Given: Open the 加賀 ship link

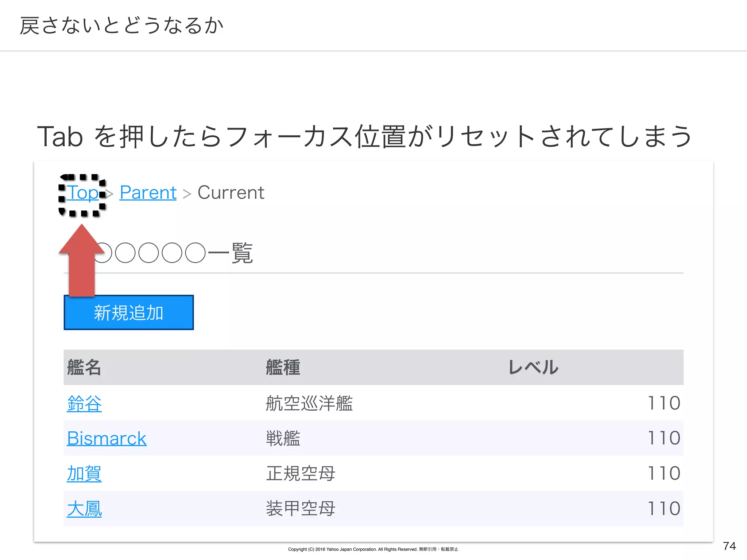Looking at the screenshot, I should [x=84, y=474].
